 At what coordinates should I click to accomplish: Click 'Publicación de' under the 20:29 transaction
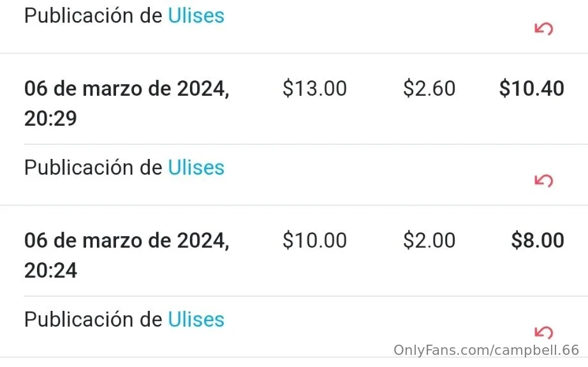pyautogui.click(x=93, y=167)
